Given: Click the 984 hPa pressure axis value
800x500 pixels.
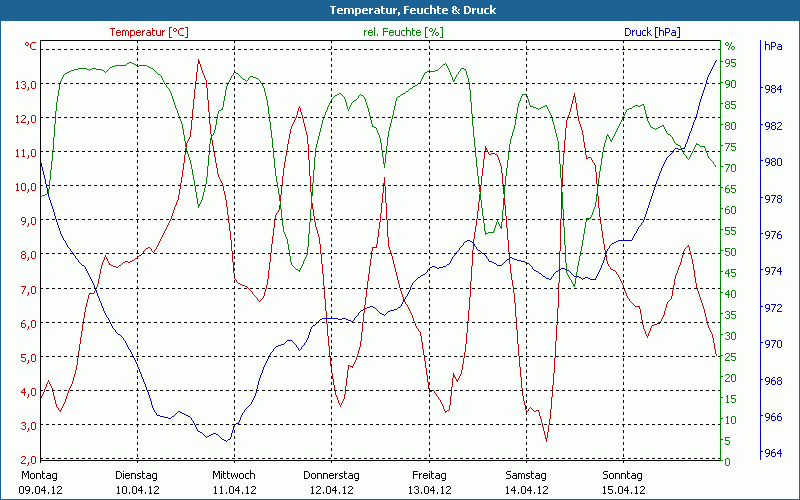Looking at the screenshot, I should point(773,89).
